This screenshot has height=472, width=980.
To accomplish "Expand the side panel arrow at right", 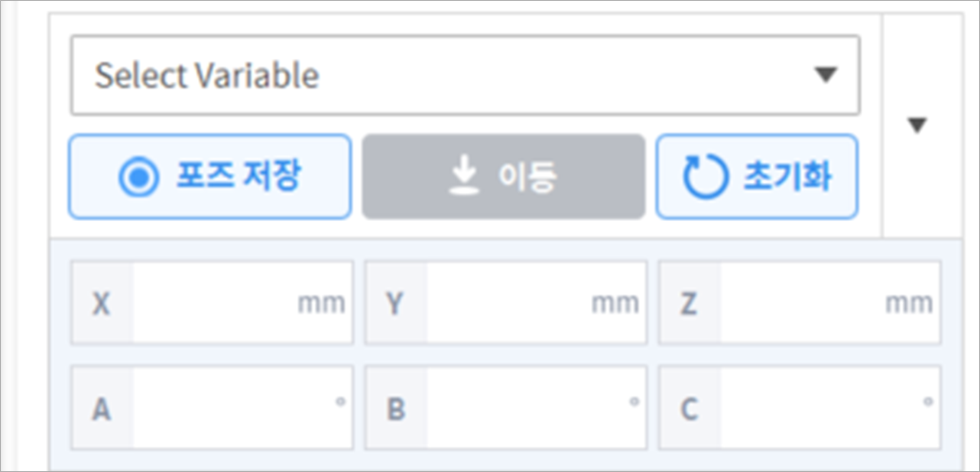I will click(917, 125).
